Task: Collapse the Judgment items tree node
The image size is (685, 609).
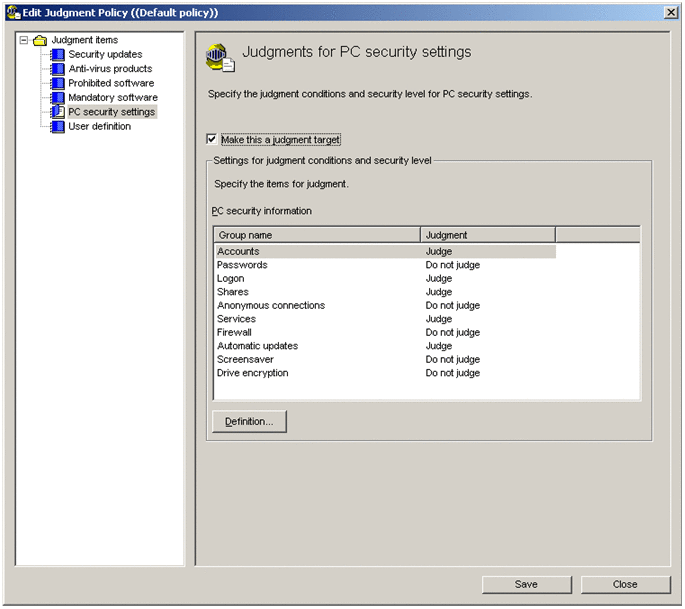Action: 24,40
